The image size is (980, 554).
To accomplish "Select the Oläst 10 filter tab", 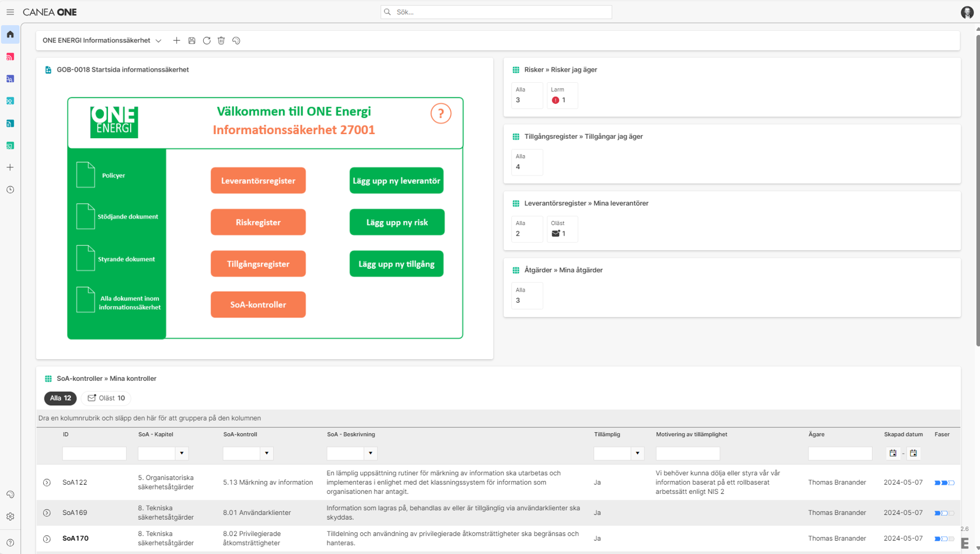I will click(106, 398).
